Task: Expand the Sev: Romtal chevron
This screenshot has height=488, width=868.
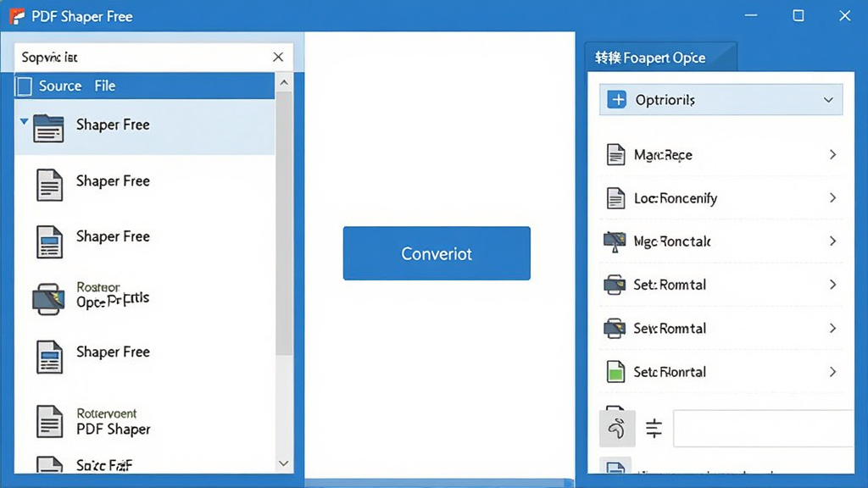Action: tap(832, 328)
